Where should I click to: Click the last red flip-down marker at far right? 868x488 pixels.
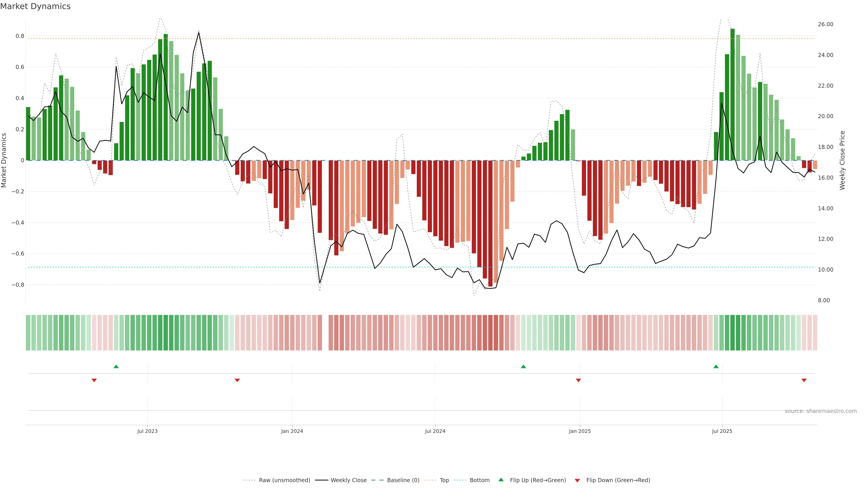coord(804,380)
